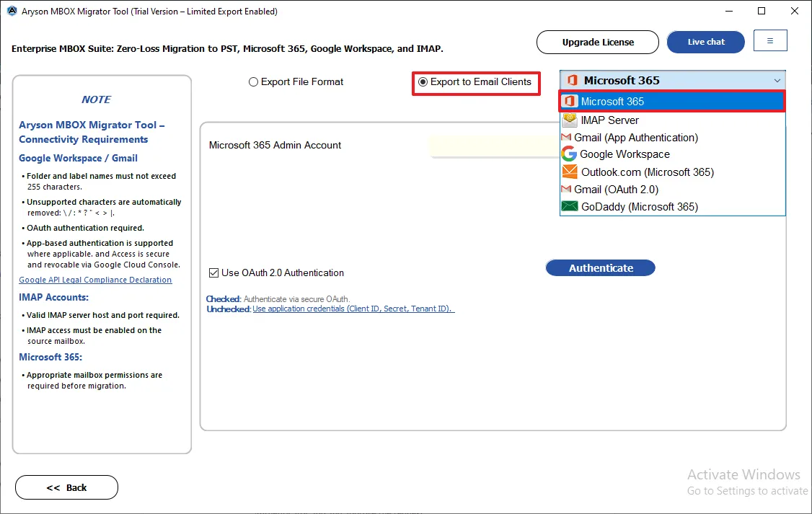812x514 pixels.
Task: Choose IMAP Server from the list
Action: click(672, 120)
